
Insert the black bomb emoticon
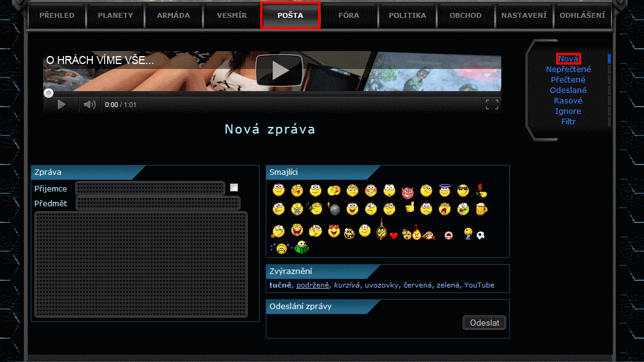(x=334, y=209)
